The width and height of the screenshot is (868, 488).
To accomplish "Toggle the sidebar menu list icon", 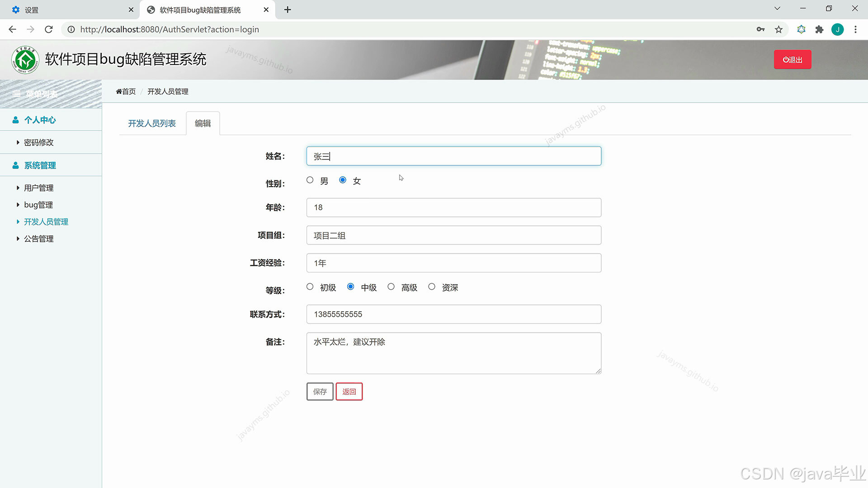I will pos(17,94).
